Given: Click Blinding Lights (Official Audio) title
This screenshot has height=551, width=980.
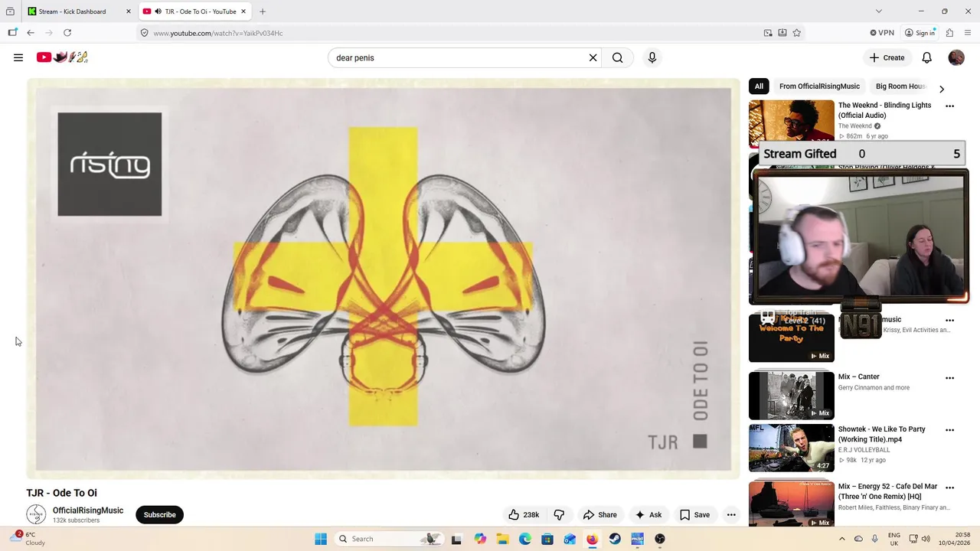Looking at the screenshot, I should tap(885, 110).
